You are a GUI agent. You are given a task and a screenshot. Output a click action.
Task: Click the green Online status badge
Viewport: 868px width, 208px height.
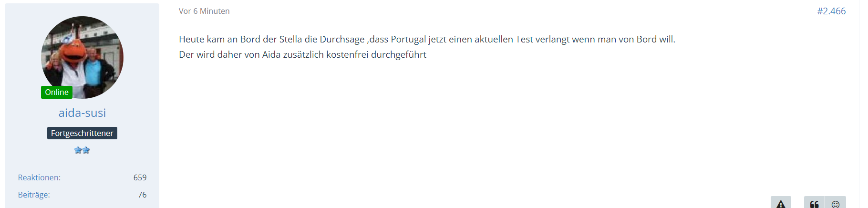point(57,92)
